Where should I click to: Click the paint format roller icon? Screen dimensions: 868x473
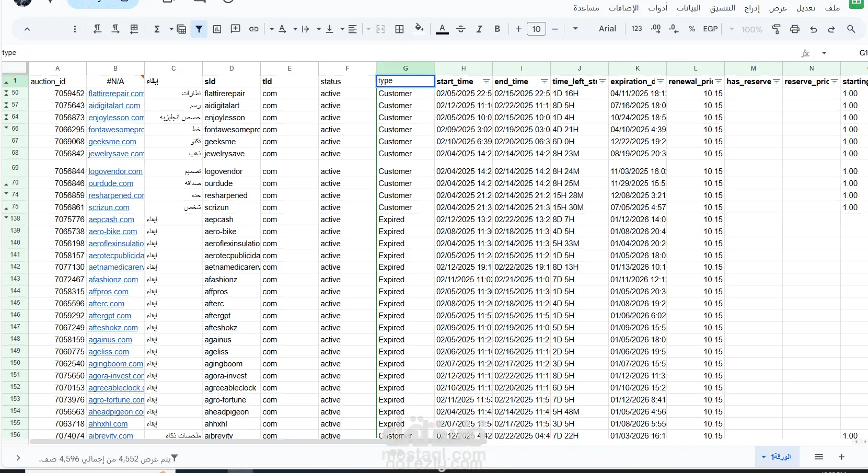click(x=776, y=29)
